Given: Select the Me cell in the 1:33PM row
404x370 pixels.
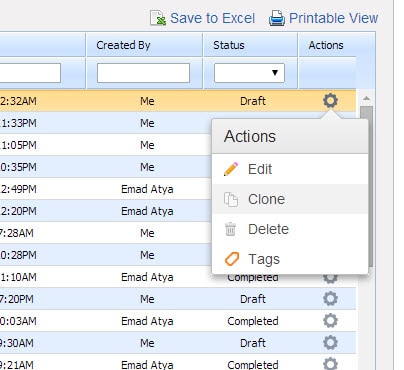Looking at the screenshot, I should pos(147,123).
